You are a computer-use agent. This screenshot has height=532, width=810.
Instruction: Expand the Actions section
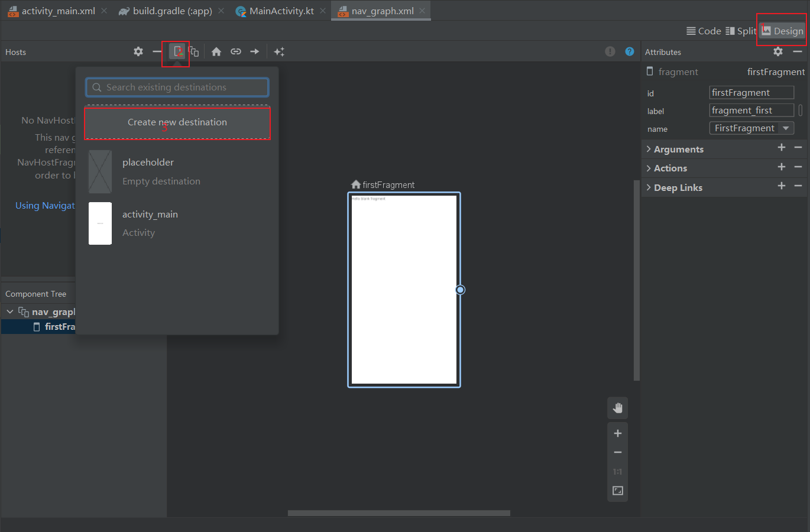pos(649,168)
